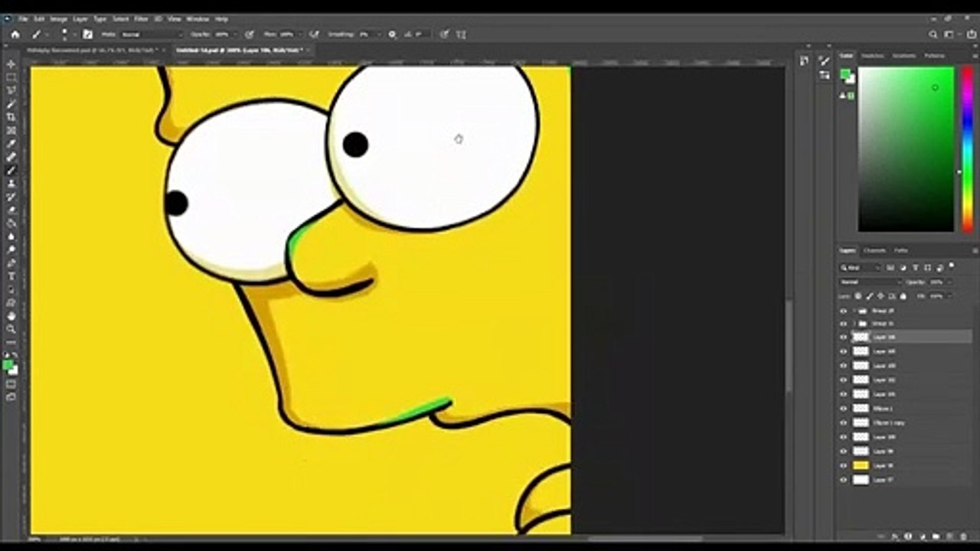Lock transparent pixels icon
Screen dimensions: 980x551
[858, 296]
